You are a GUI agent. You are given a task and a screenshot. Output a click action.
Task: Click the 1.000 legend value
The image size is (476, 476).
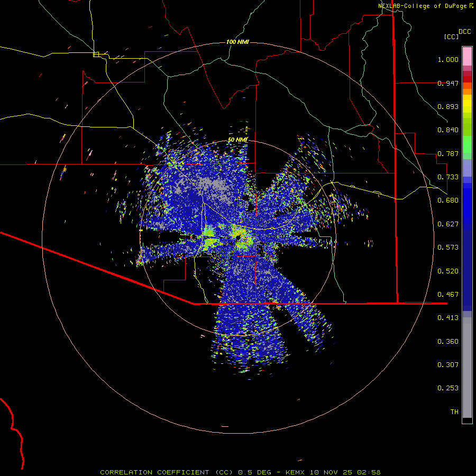[448, 59]
